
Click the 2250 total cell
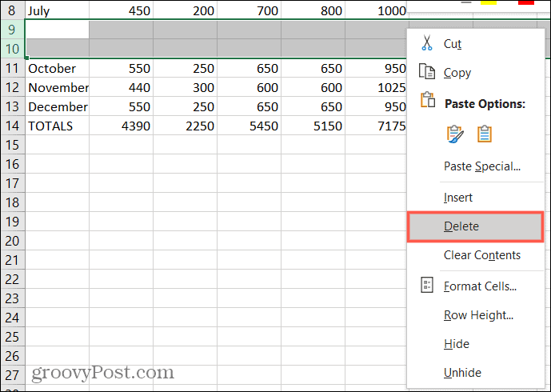(186, 126)
